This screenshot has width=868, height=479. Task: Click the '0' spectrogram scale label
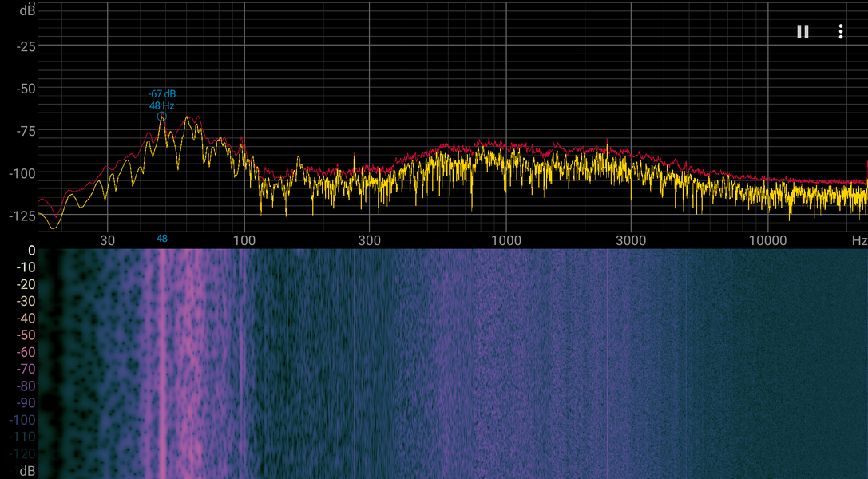tap(32, 251)
